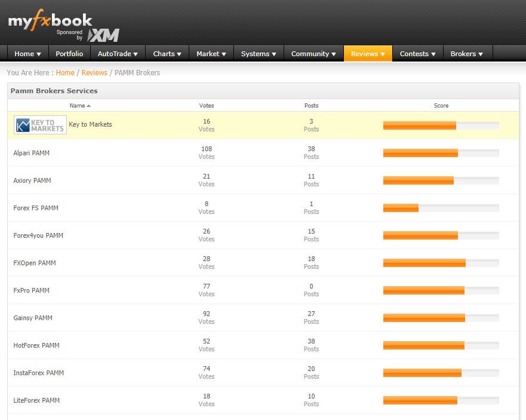Expand the Community dropdown menu
526x420 pixels.
point(313,54)
